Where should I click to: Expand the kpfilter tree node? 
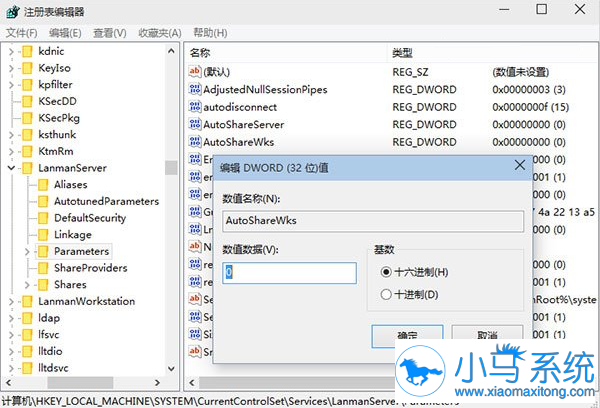11,85
